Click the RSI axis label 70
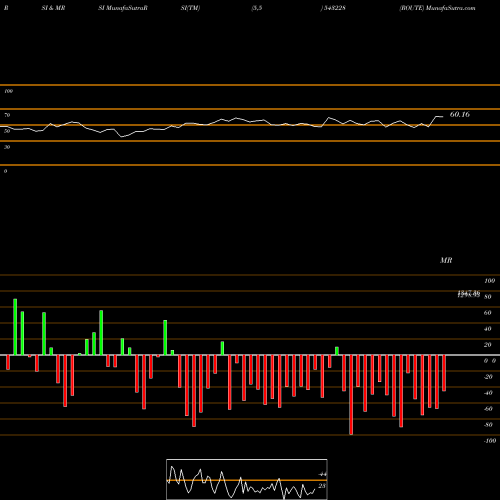Screen dimensions: 500x500 (7, 115)
